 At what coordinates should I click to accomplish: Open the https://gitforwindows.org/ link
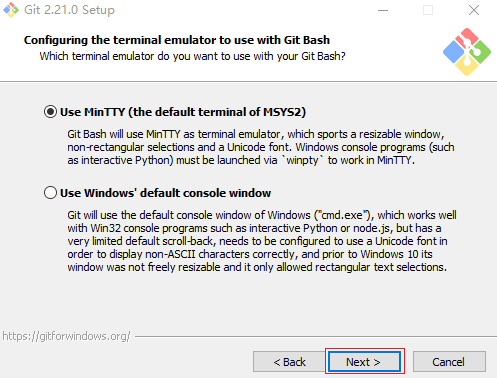(66, 336)
